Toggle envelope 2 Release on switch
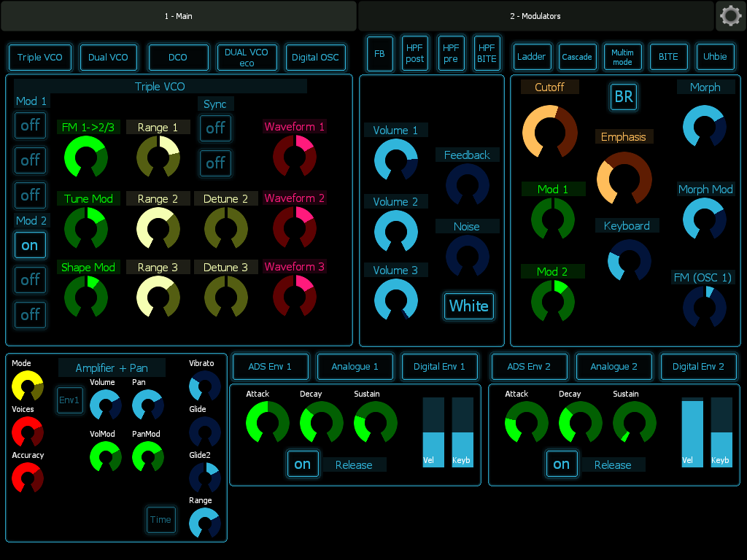Screen dimensions: 747x560 (562, 464)
